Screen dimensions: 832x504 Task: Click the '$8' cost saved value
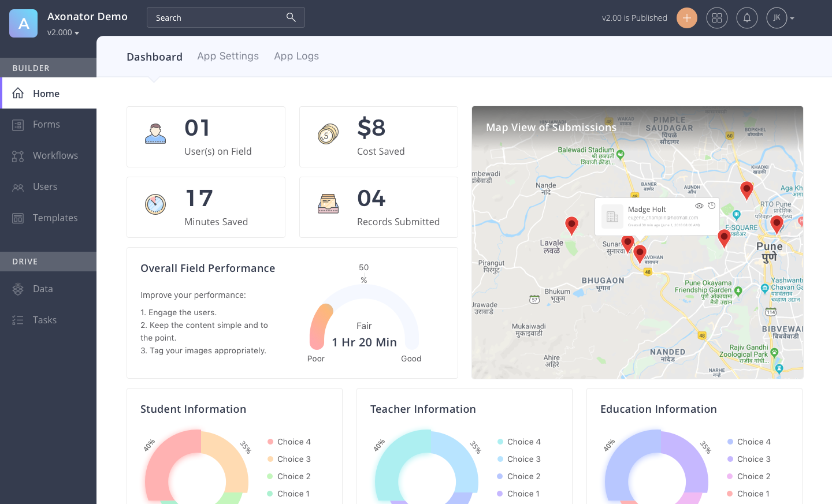click(371, 128)
